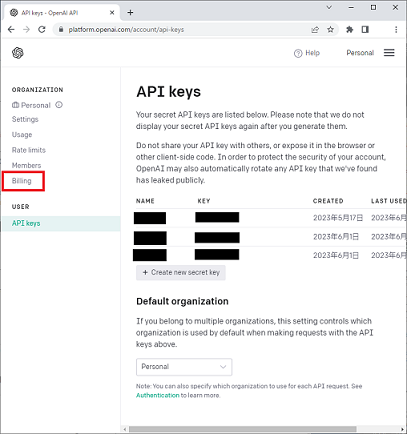Click the tab search chevron in the title bar
The height and width of the screenshot is (434, 407).
point(329,7)
